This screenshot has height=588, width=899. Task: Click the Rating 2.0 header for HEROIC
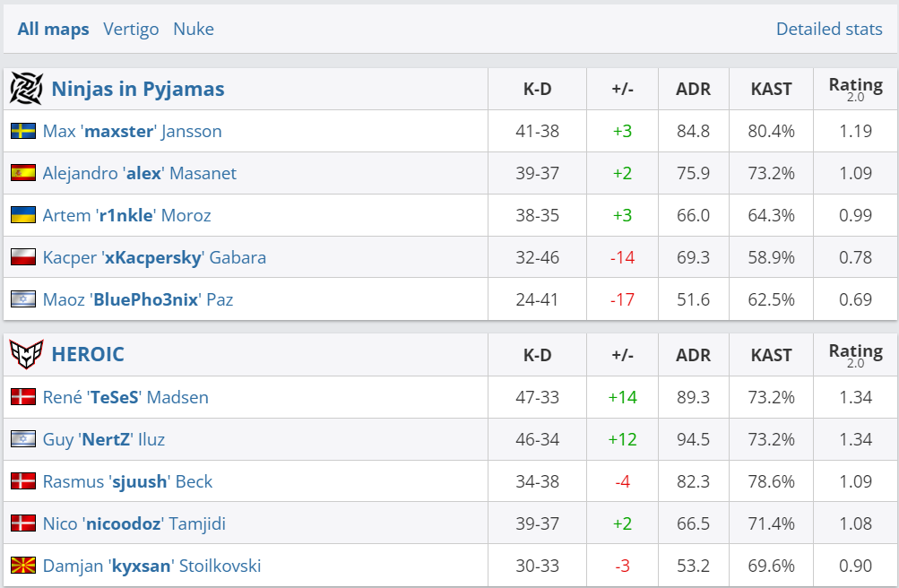(855, 355)
